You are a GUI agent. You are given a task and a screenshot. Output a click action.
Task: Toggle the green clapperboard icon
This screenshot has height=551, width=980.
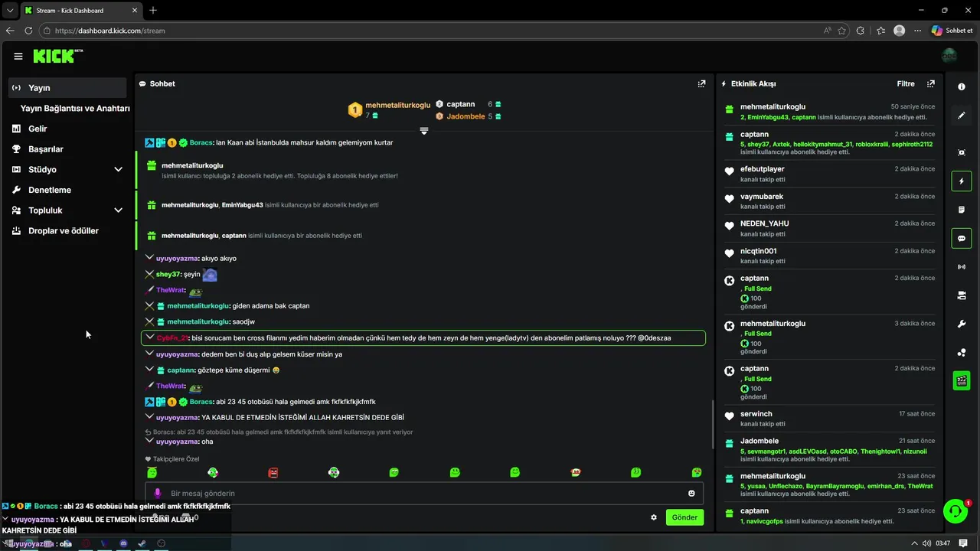(x=962, y=380)
